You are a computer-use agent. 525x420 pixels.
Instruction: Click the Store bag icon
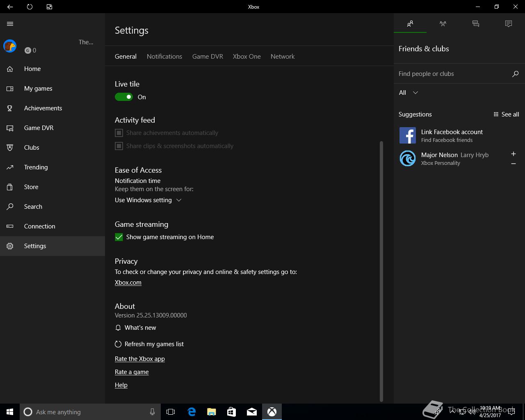(x=10, y=187)
